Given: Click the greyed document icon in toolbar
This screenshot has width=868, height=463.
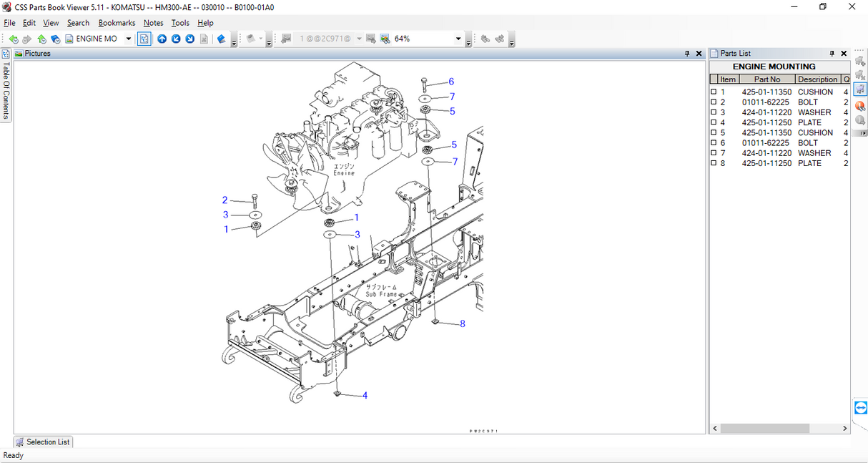Looking at the screenshot, I should pyautogui.click(x=204, y=39).
